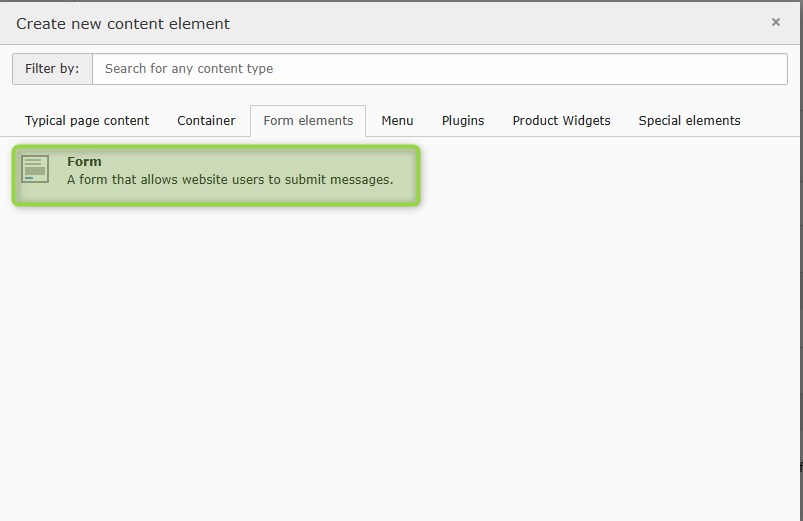This screenshot has width=803, height=521.
Task: Switch to the Special elements tab
Action: click(x=689, y=121)
